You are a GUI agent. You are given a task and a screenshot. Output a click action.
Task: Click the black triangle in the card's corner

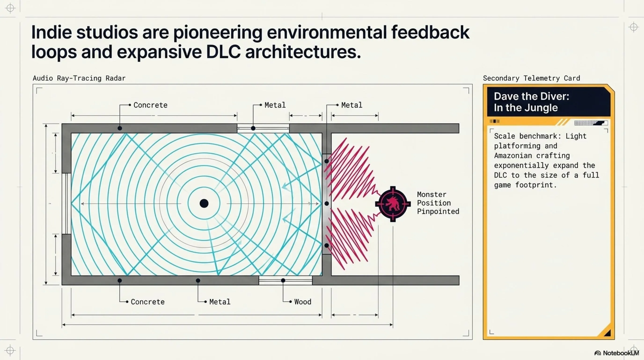point(607,333)
